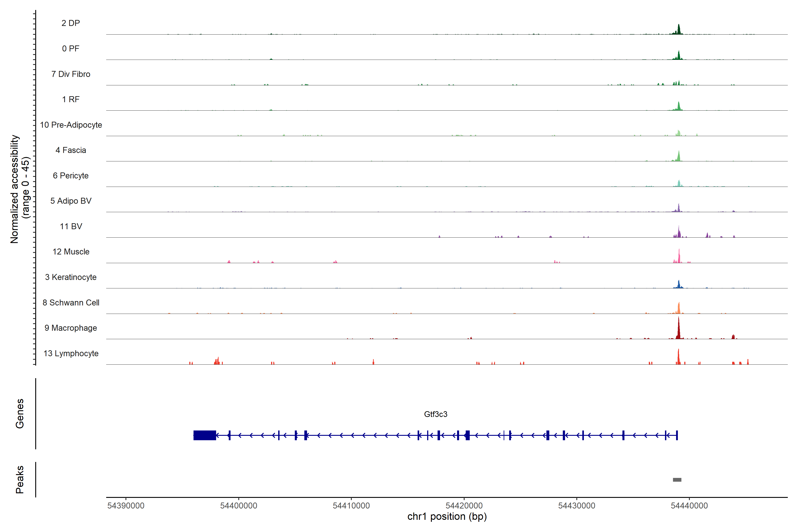Click the Gtf3c3 gene label
Screen dimensions: 798x532
click(436, 414)
